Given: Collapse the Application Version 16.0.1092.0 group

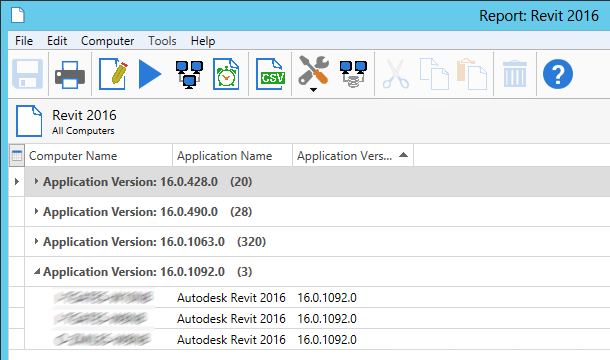Looking at the screenshot, I should point(37,271).
